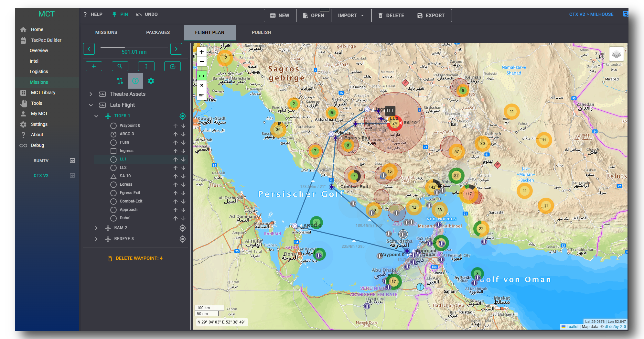Click the add waveform plus button

pos(94,66)
